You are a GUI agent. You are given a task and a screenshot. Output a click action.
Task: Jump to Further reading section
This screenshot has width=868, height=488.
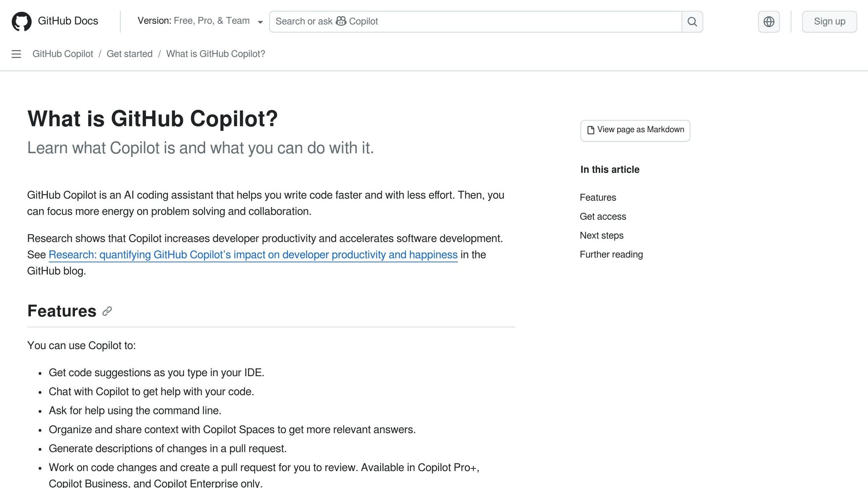[x=611, y=254]
